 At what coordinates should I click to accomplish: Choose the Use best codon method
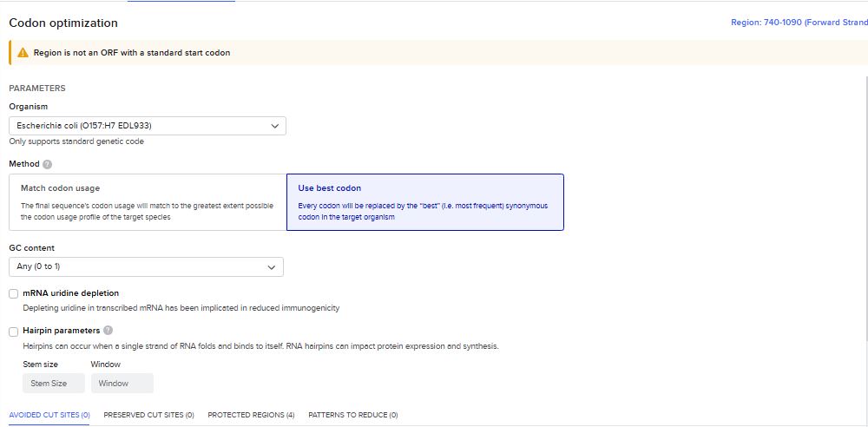click(424, 201)
